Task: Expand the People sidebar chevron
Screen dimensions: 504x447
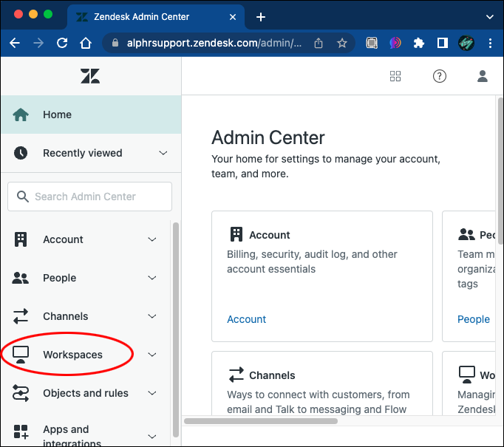Action: pos(152,278)
